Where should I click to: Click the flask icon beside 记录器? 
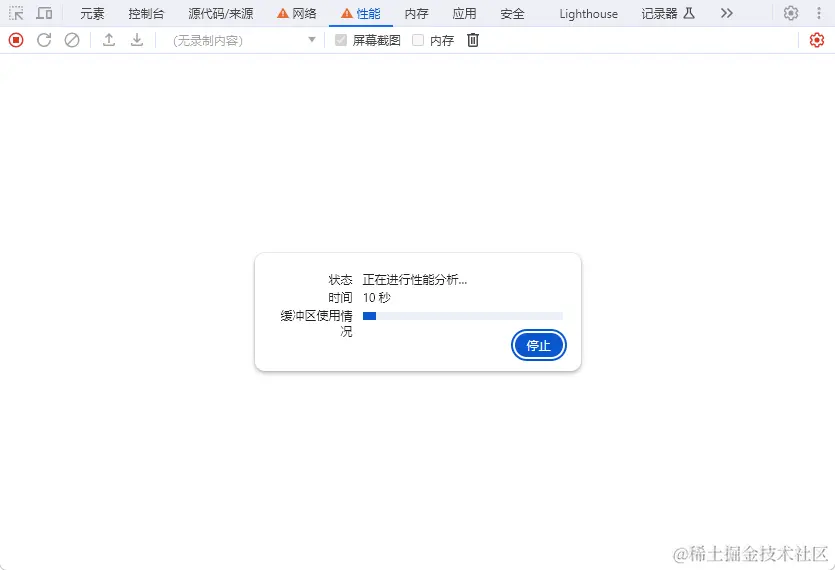(x=689, y=13)
